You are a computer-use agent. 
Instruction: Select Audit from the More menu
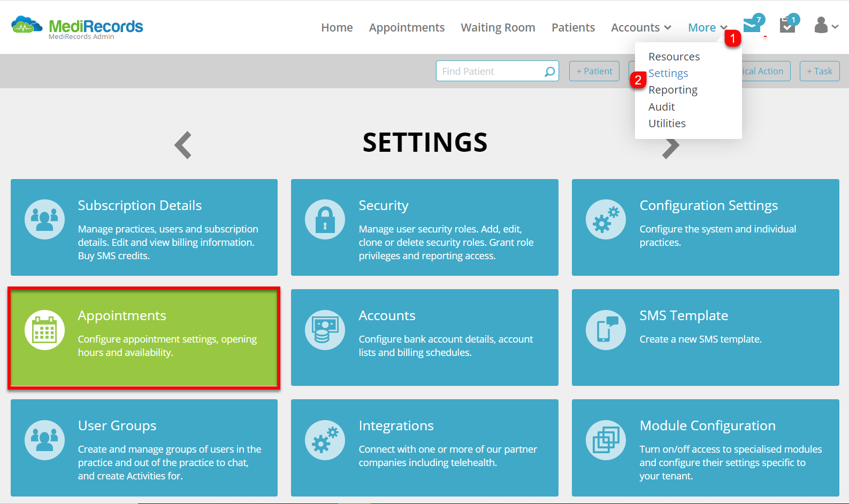click(662, 107)
